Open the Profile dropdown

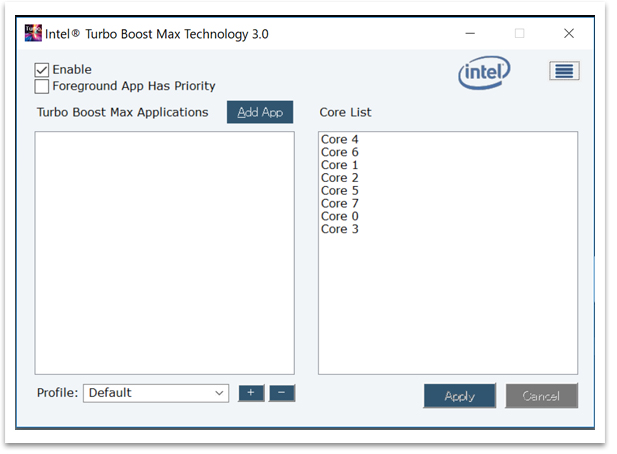(156, 393)
